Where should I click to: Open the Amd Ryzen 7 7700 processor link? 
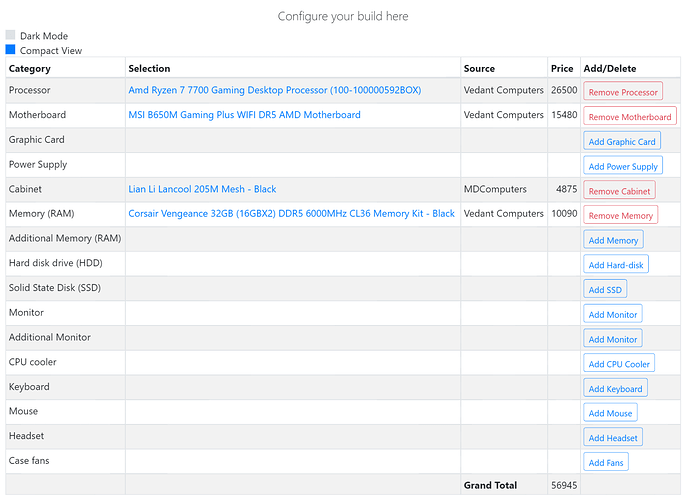[274, 90]
